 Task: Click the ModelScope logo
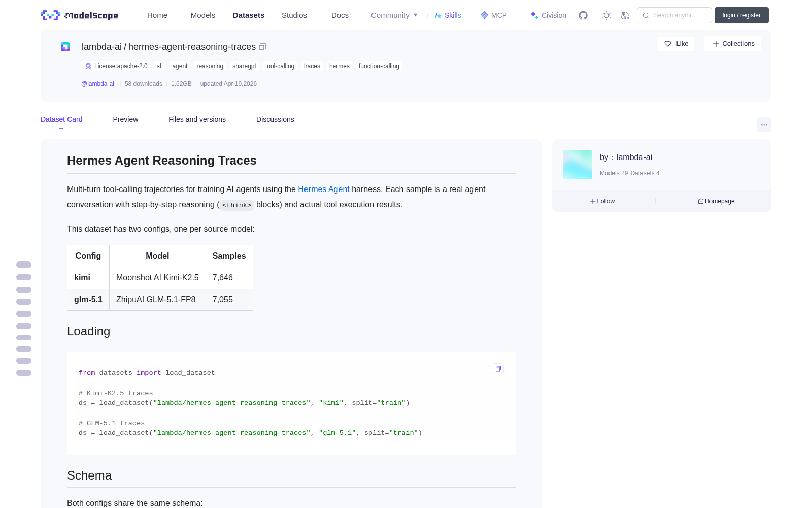[79, 15]
